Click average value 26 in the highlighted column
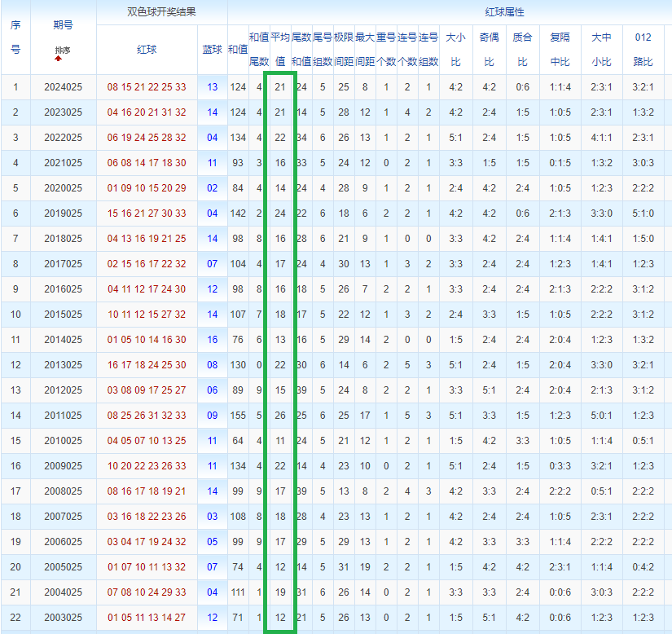The height and width of the screenshot is (634, 672). 280,416
